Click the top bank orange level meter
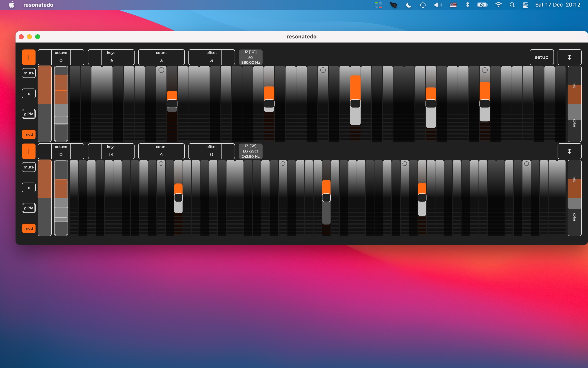 click(x=45, y=104)
